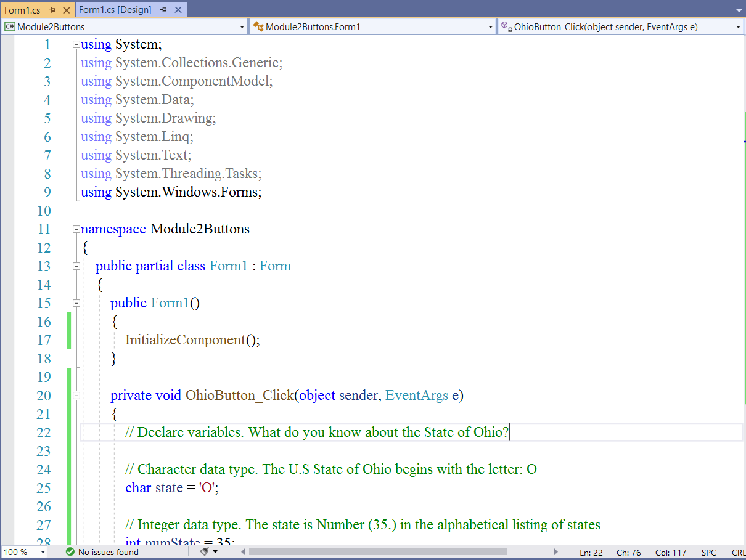746x560 pixels.
Task: Click the Col: 117 column indicator
Action: (671, 553)
